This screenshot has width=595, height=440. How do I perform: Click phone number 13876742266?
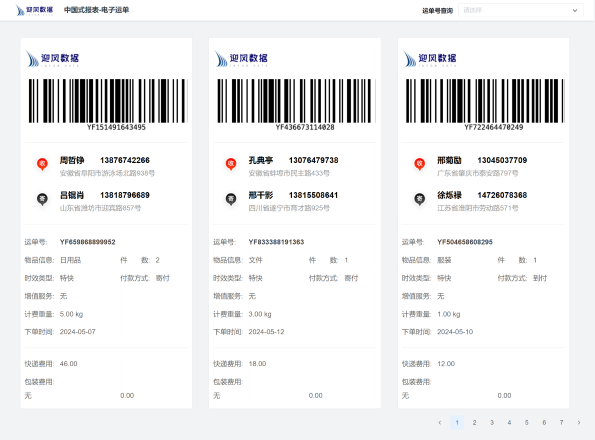point(125,160)
